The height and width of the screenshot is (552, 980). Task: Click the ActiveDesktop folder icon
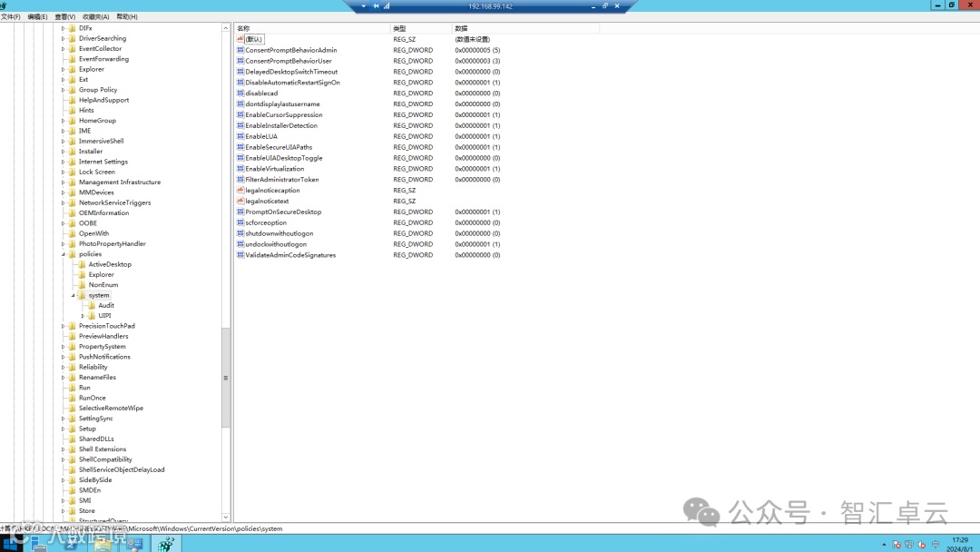click(82, 264)
